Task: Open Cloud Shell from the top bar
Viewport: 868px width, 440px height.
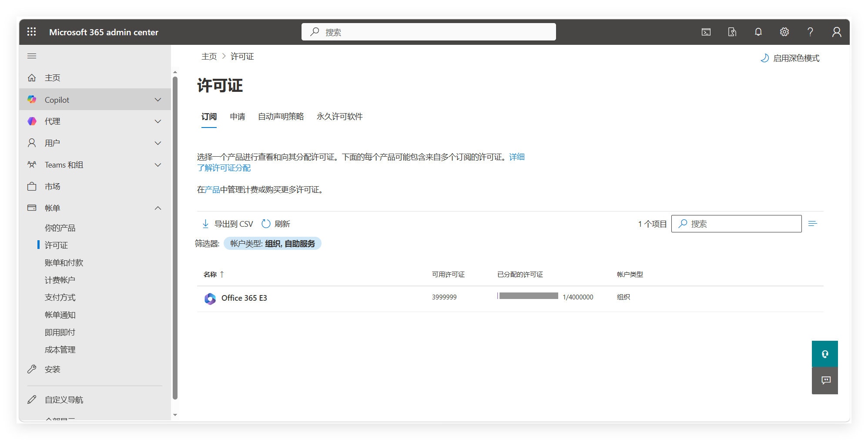Action: pos(706,32)
